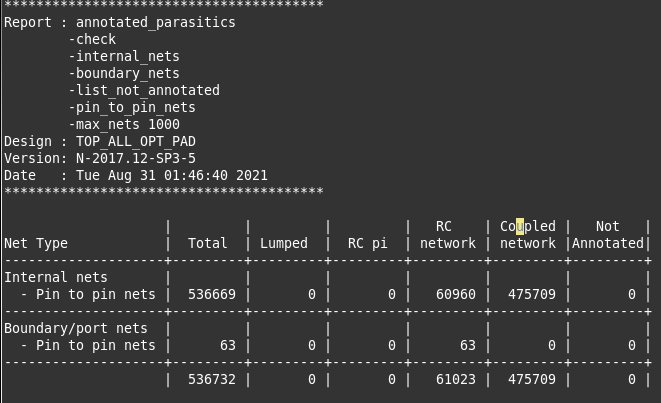The width and height of the screenshot is (661, 403).
Task: Click the Report annotated_parasitics title
Action: click(120, 22)
